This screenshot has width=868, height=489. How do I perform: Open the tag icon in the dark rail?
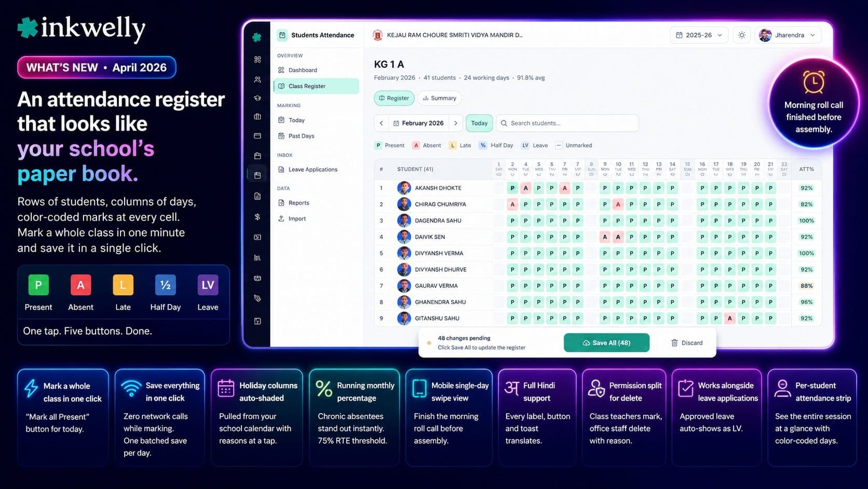tap(257, 298)
